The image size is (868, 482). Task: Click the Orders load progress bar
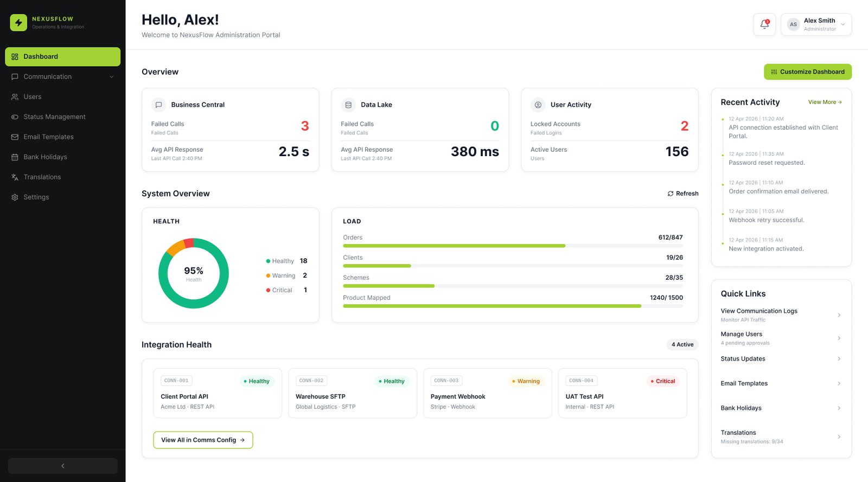(513, 246)
